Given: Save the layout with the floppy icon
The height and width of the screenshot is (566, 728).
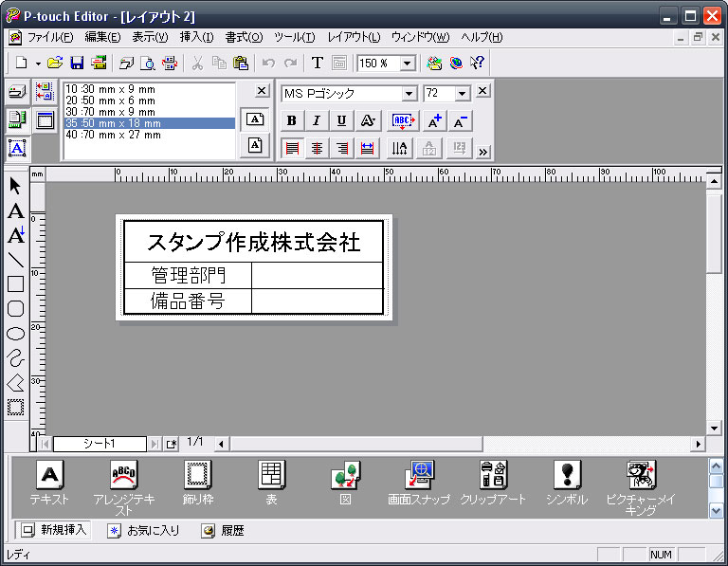Looking at the screenshot, I should [x=77, y=63].
